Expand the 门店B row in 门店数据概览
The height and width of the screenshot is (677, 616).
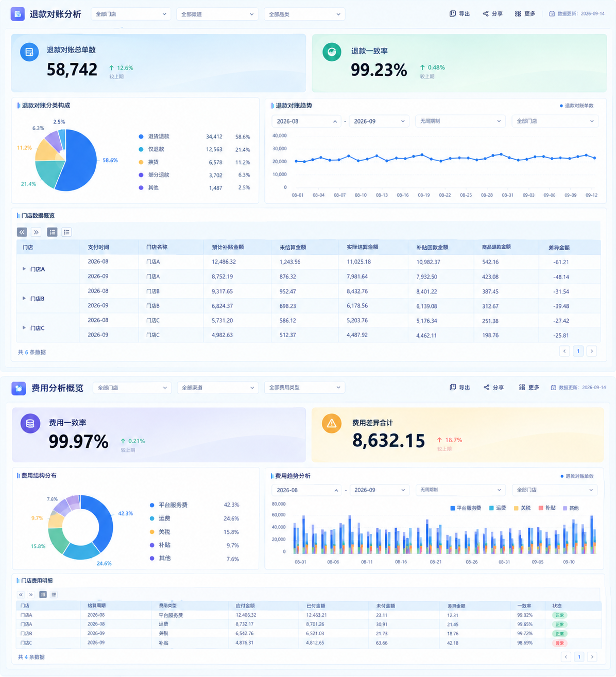point(24,298)
